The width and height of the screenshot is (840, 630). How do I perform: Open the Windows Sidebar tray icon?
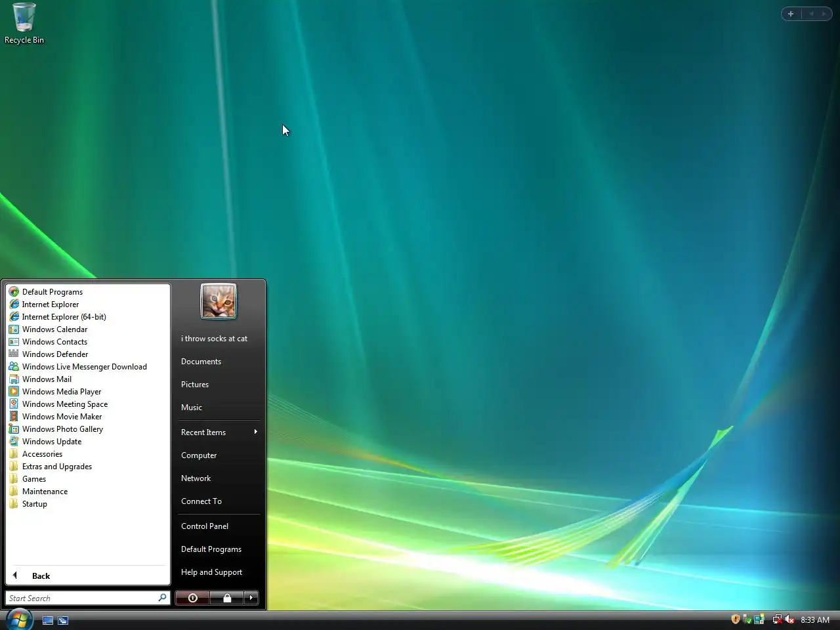click(759, 619)
